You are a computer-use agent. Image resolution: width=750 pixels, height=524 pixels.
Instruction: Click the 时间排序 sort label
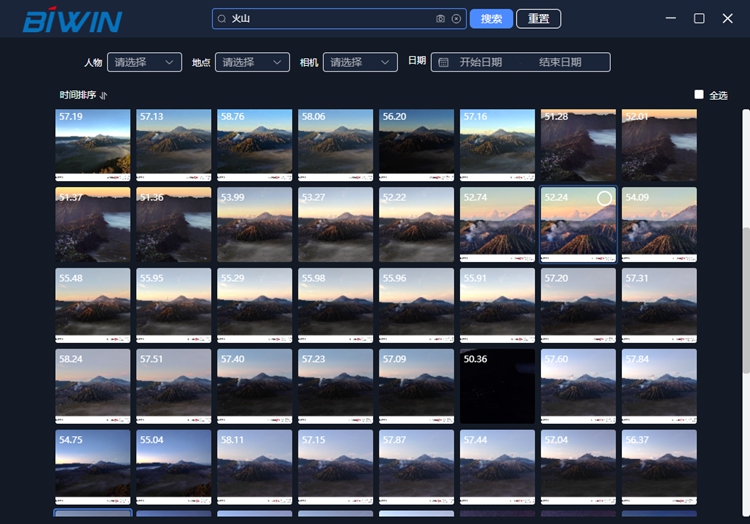77,95
